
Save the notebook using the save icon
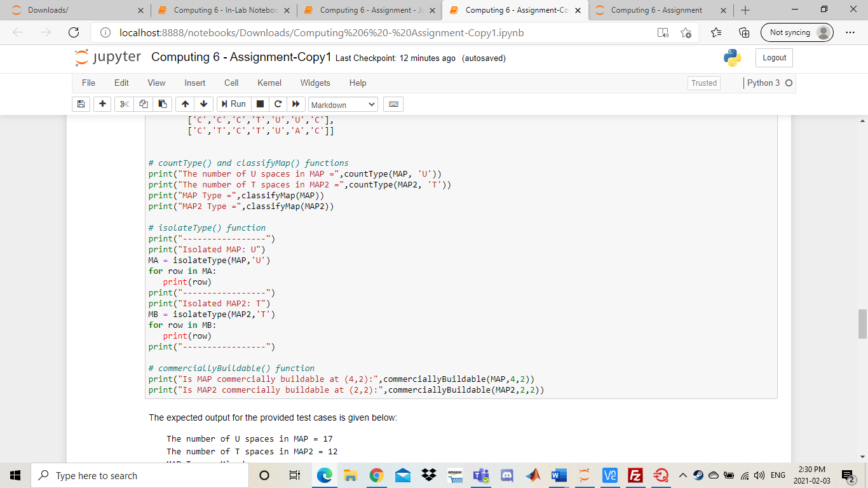click(81, 104)
